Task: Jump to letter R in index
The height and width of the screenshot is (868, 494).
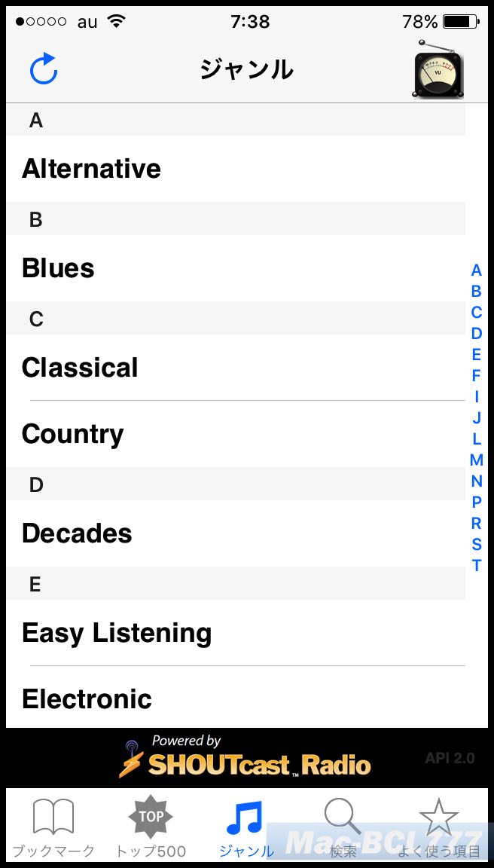Action: click(x=476, y=523)
